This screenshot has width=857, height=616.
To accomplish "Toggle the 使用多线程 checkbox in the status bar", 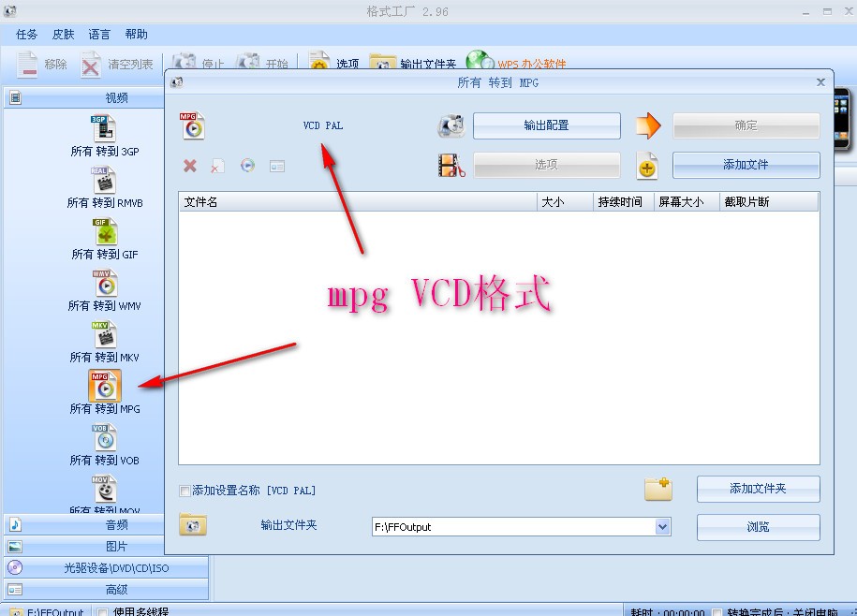I will coord(102,612).
